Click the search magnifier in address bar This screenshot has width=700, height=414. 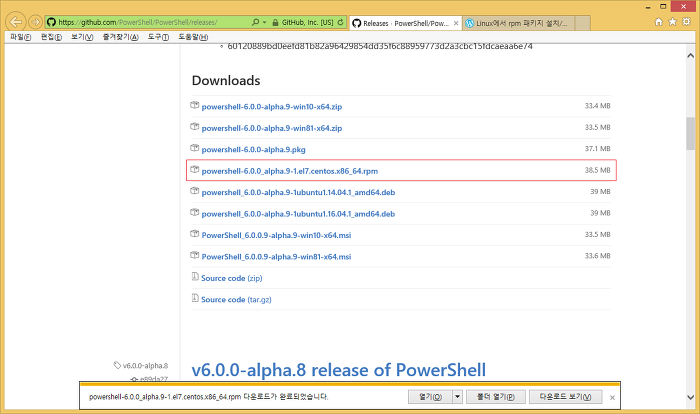point(255,22)
